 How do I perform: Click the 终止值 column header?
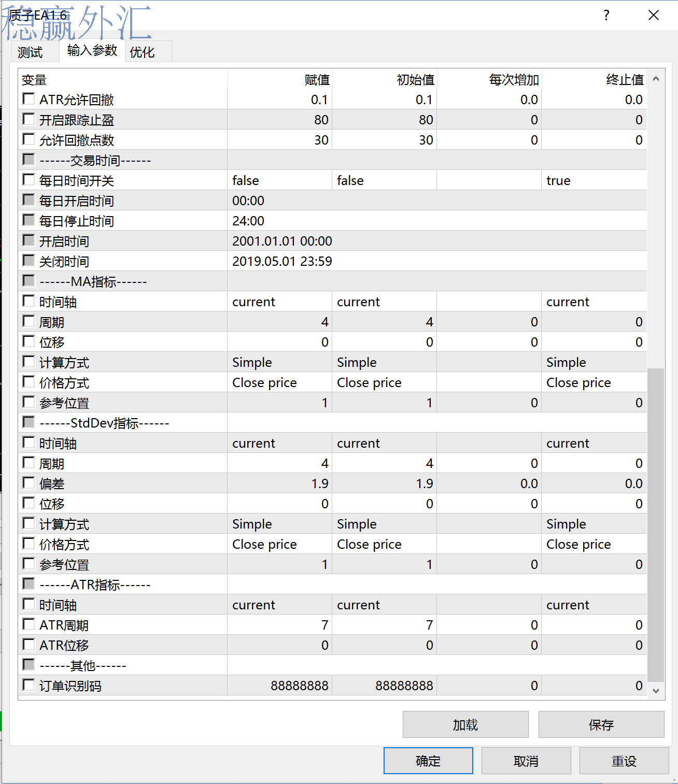594,79
